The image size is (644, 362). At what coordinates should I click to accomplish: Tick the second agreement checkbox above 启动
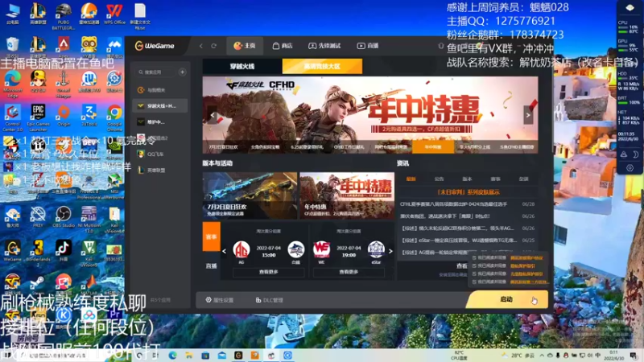tap(474, 266)
